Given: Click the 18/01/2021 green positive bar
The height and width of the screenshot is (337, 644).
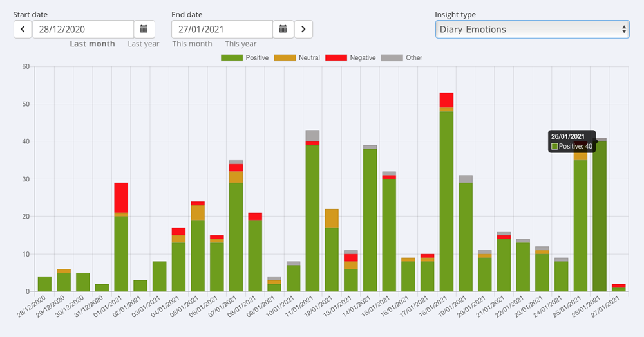Looking at the screenshot, I should tap(446, 201).
